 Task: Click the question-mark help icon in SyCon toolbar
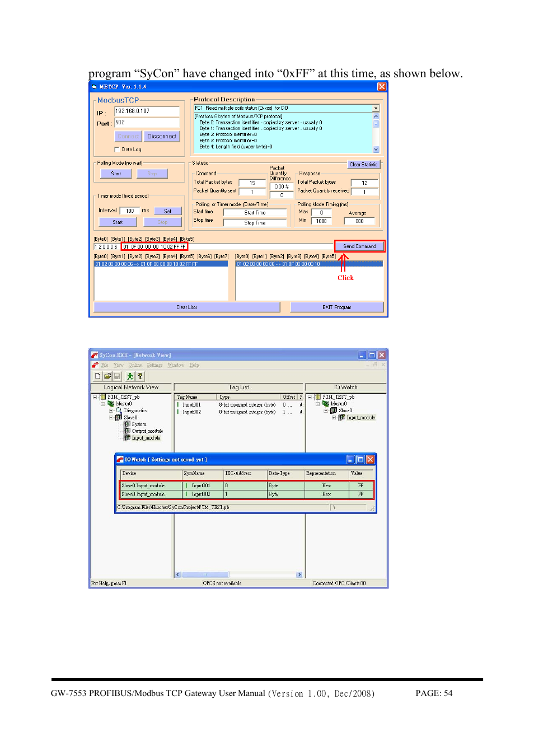(x=140, y=376)
